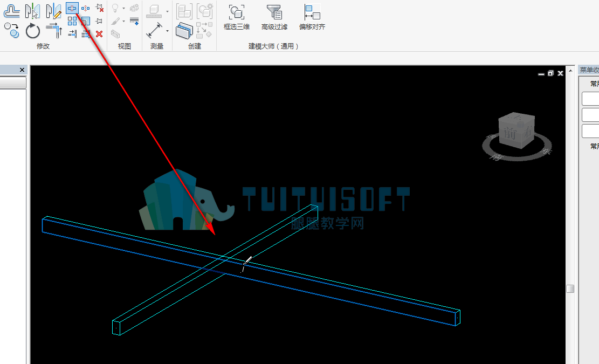Viewport: 599px width, 364px height.
Task: Launch the 偏移对齐 tool
Action: 312,18
